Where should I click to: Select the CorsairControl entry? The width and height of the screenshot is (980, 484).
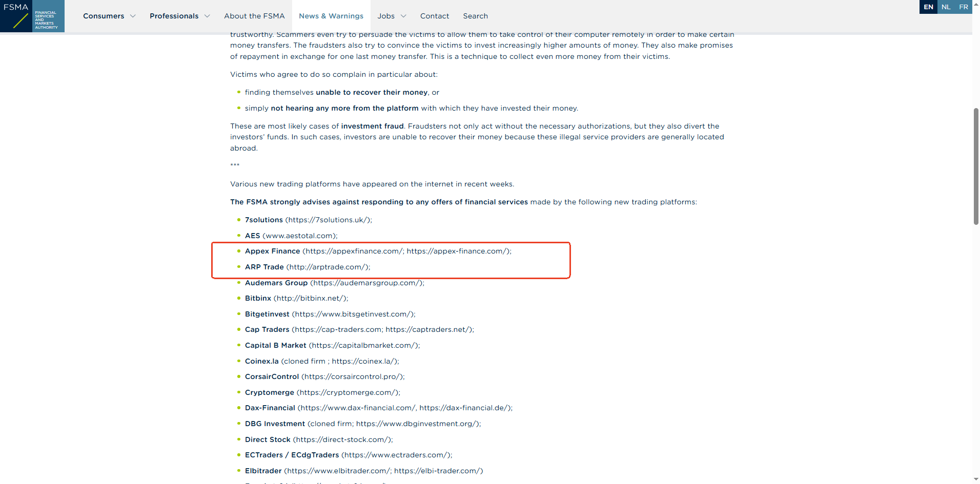(325, 376)
